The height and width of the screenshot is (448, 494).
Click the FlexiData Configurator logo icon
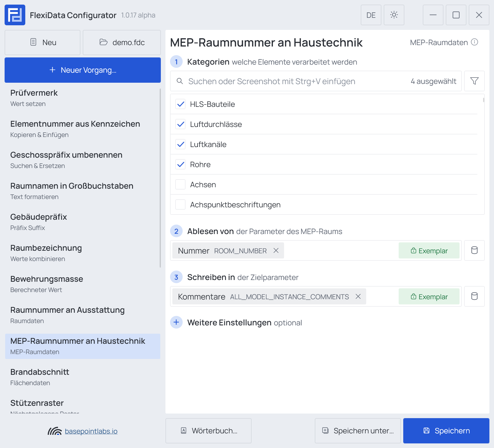(x=15, y=15)
